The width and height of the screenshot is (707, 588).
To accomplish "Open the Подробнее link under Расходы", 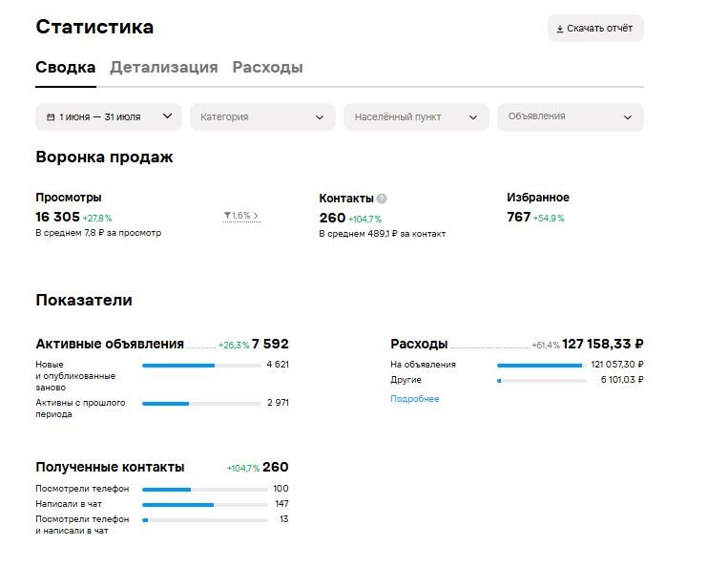I will click(x=415, y=399).
